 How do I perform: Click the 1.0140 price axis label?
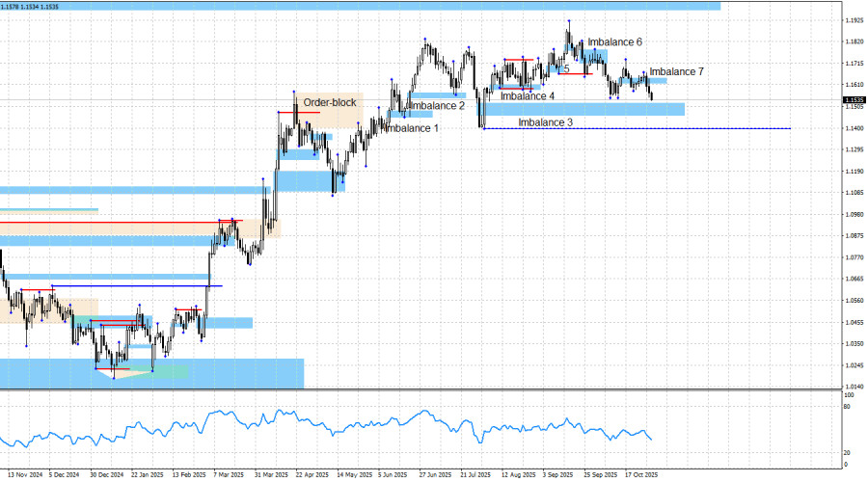(x=854, y=387)
